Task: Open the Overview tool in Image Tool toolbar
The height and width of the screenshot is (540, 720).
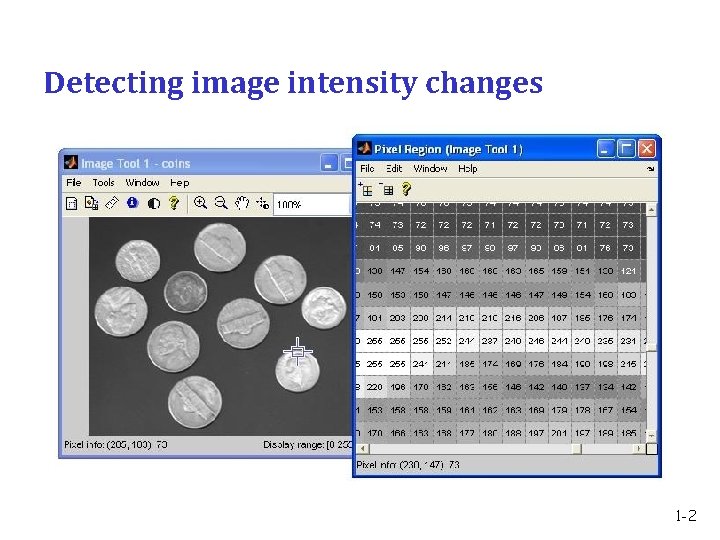Action: click(x=72, y=203)
